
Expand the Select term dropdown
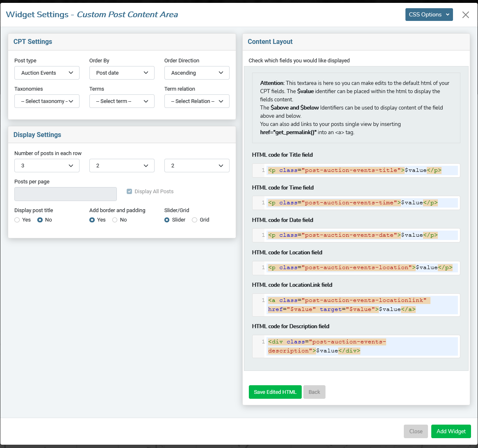point(122,101)
